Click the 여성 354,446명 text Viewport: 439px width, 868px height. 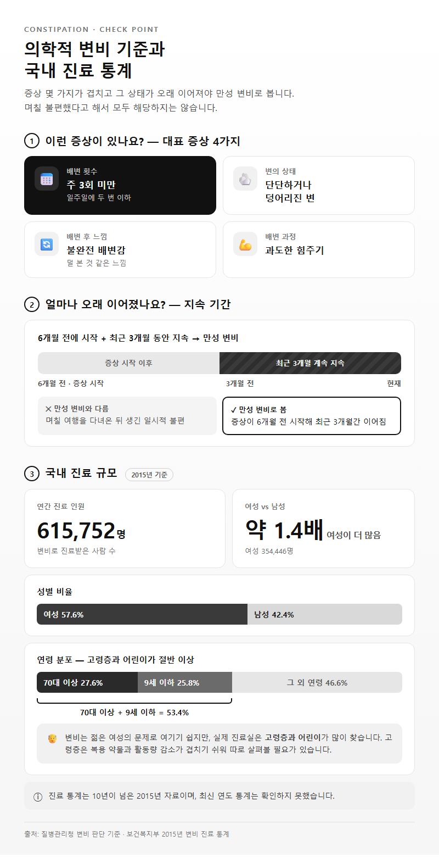[269, 551]
